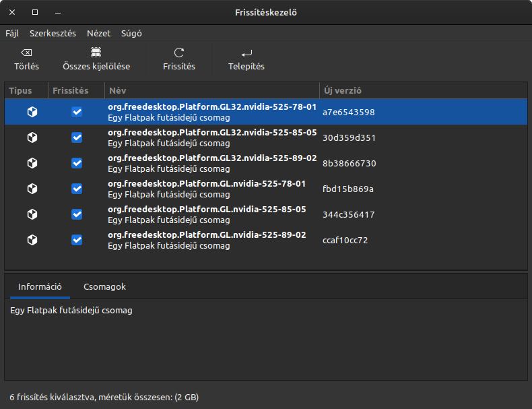Image resolution: width=532 pixels, height=409 pixels.
Task: Maximize the Frissítéskezelő window
Action: [x=35, y=12]
